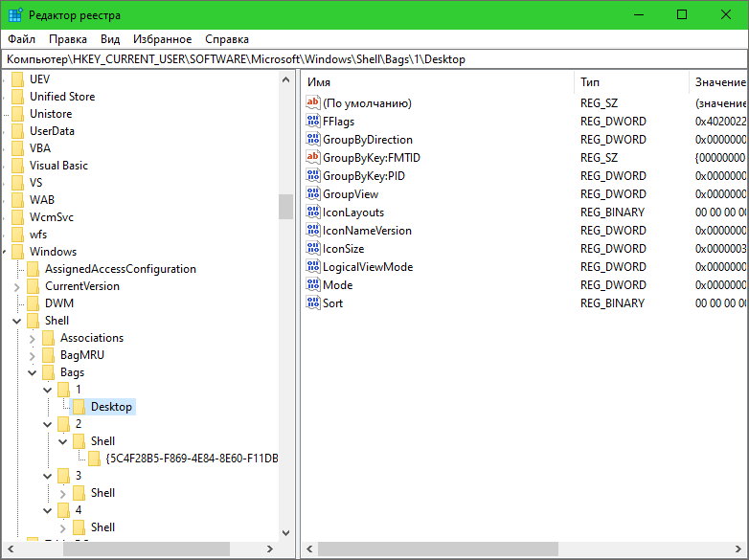Click the BagMRU folder icon
749x560 pixels.
click(x=49, y=355)
